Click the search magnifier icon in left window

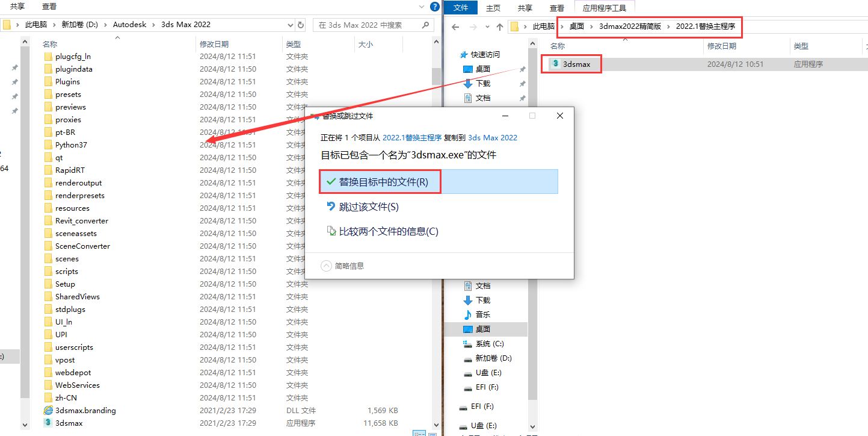pyautogui.click(x=425, y=25)
